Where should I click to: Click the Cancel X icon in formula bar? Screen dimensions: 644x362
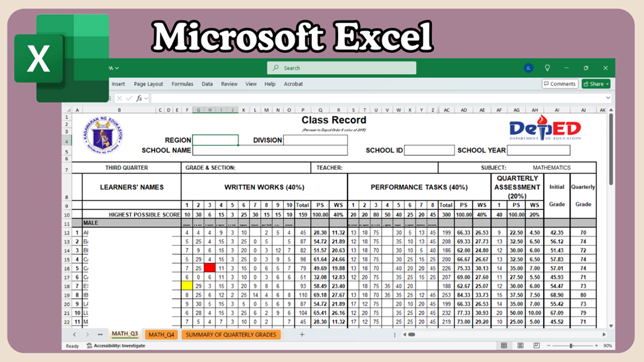click(119, 98)
